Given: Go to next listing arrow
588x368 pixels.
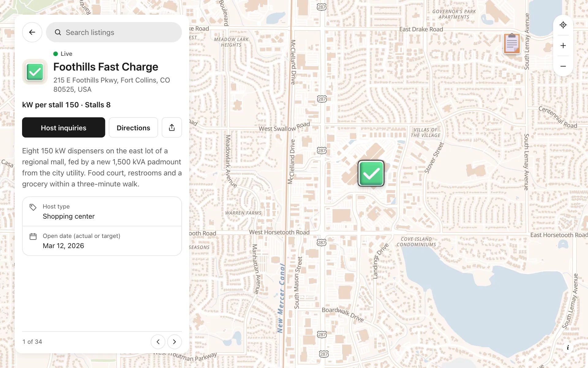Looking at the screenshot, I should pos(175,342).
